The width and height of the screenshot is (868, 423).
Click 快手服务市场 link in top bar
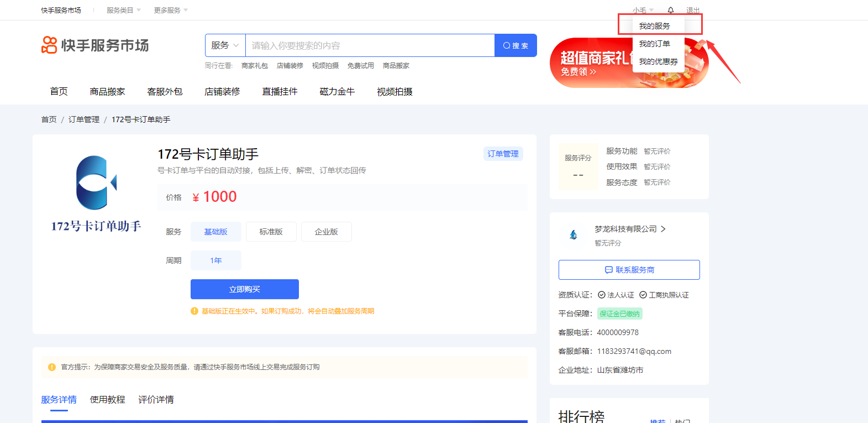tap(61, 10)
